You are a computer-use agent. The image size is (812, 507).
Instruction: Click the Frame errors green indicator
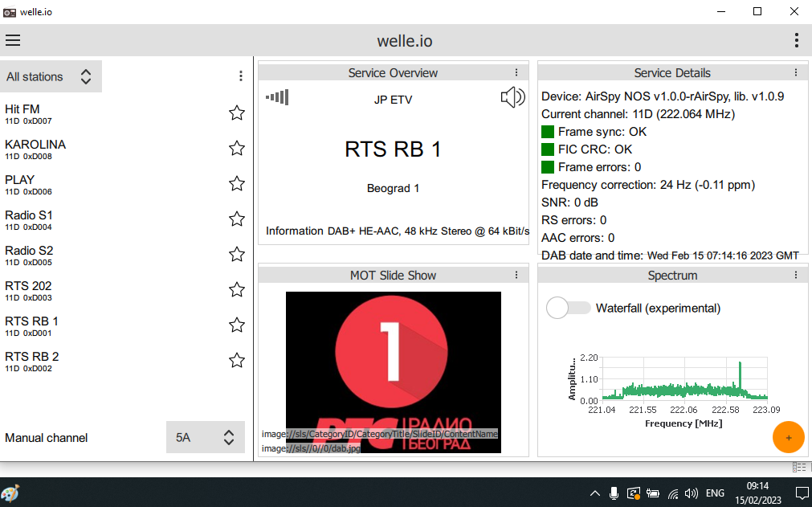pyautogui.click(x=548, y=167)
